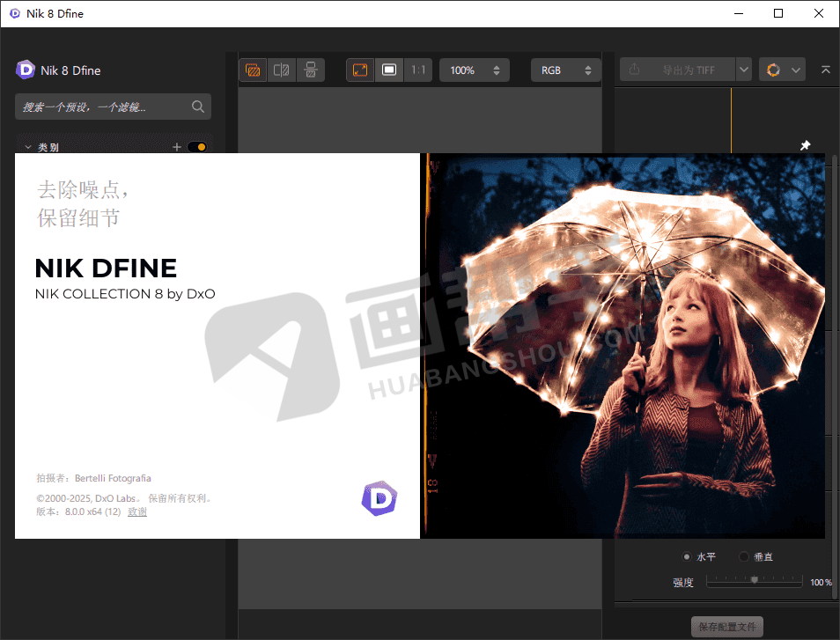The image size is (840, 640).
Task: Open the RGB channel mode dropdown
Action: click(565, 70)
